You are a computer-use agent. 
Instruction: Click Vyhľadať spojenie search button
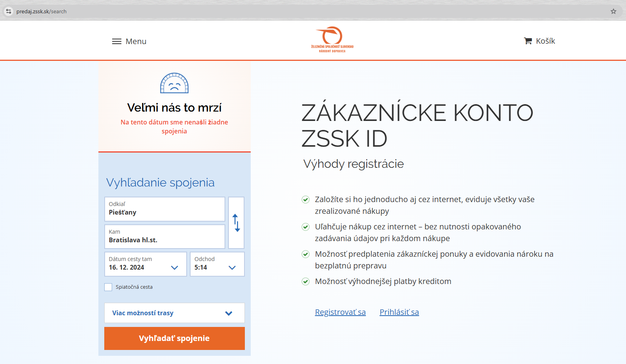[x=174, y=338]
